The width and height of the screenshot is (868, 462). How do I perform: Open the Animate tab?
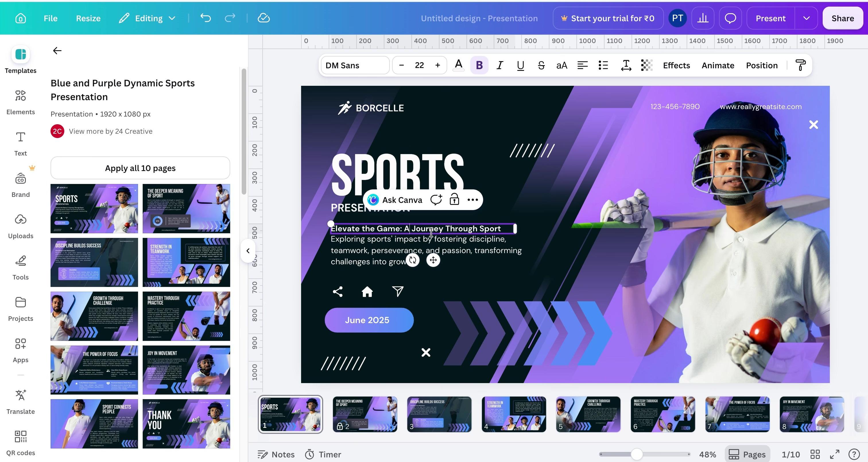[718, 65]
